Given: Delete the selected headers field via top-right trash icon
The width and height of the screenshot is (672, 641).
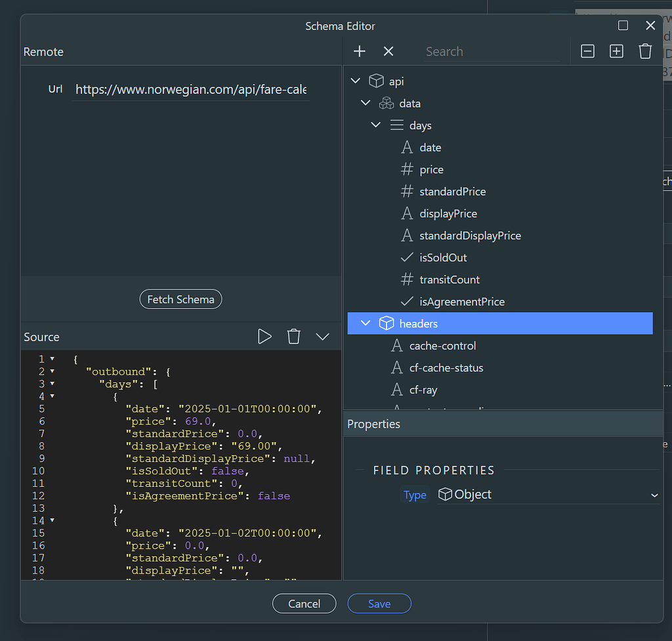Looking at the screenshot, I should click(645, 51).
